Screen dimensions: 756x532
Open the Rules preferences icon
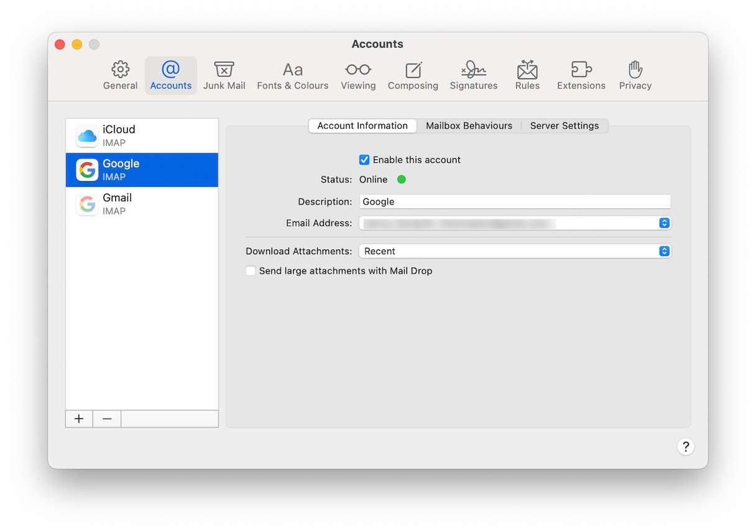pos(527,73)
